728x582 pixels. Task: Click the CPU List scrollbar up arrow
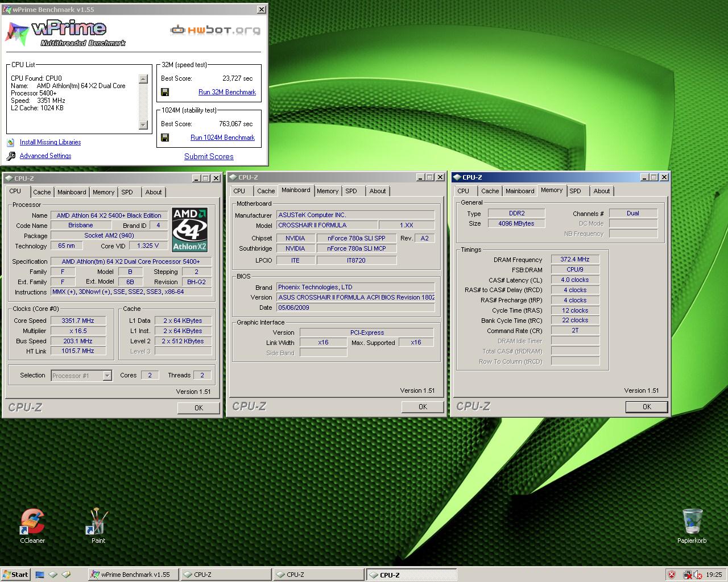pyautogui.click(x=143, y=79)
